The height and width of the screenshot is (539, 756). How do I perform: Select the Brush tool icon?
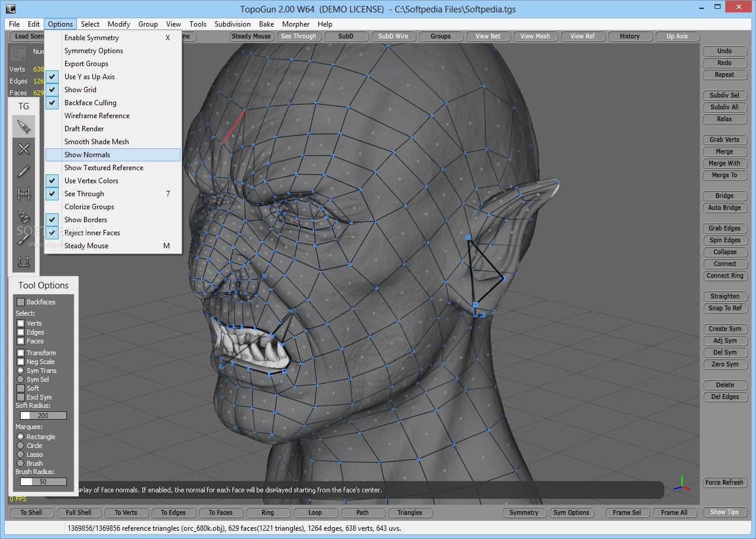point(24,238)
